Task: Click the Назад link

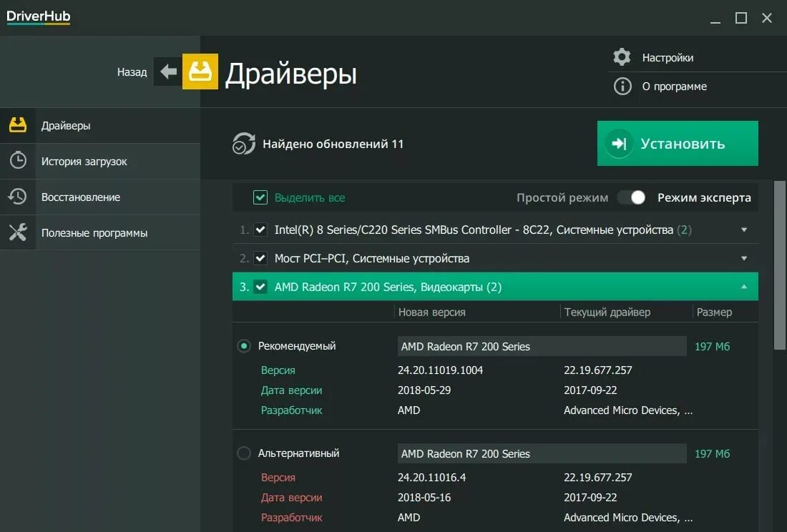Action: 132,72
